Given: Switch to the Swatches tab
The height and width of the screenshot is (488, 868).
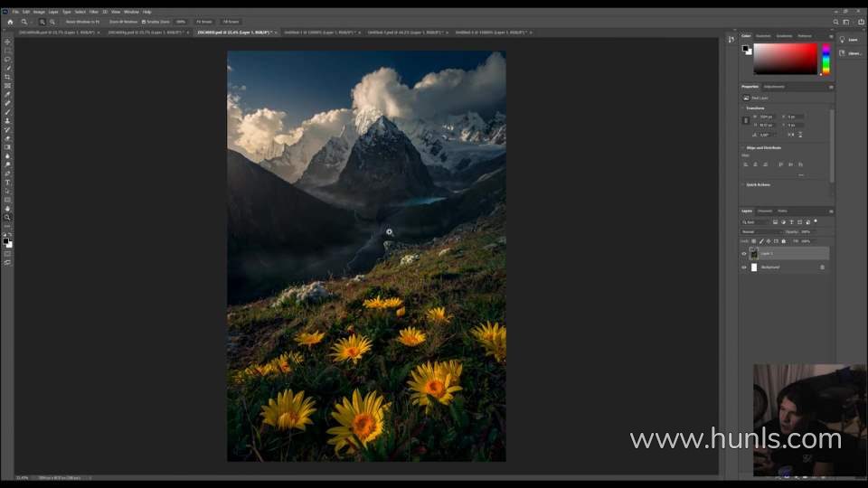Looking at the screenshot, I should coord(763,36).
